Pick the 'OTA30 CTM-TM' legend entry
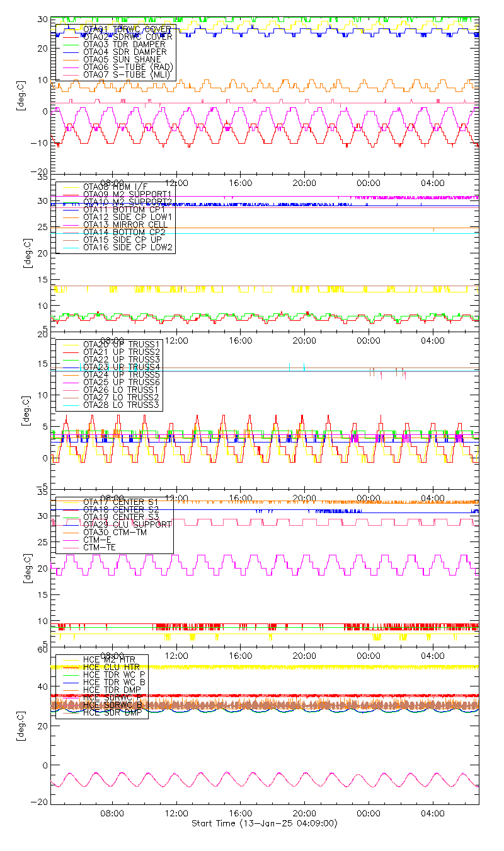Screen dimensions: 504x851 [115, 531]
